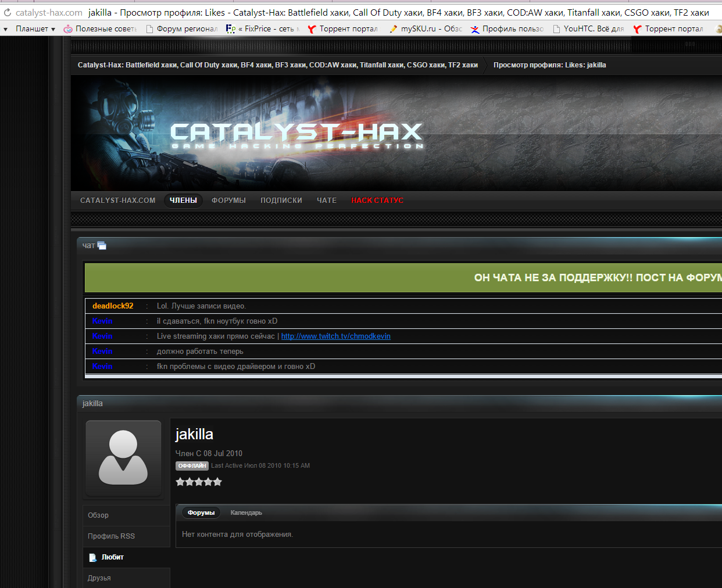Click deadlock92 username in chat
Image resolution: width=722 pixels, height=588 pixels.
(113, 306)
